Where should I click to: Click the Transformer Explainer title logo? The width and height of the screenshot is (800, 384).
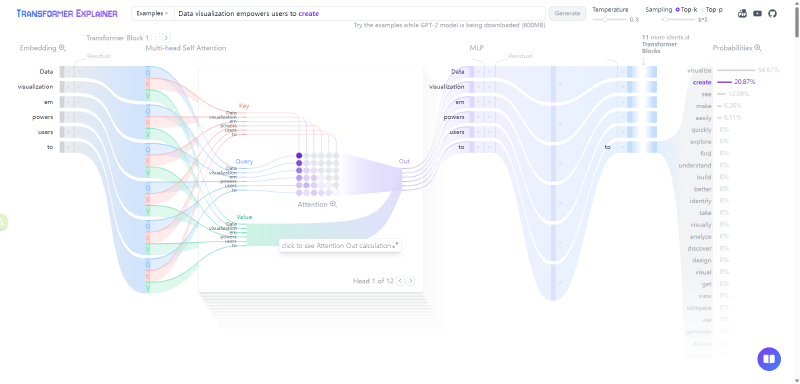pyautogui.click(x=67, y=14)
